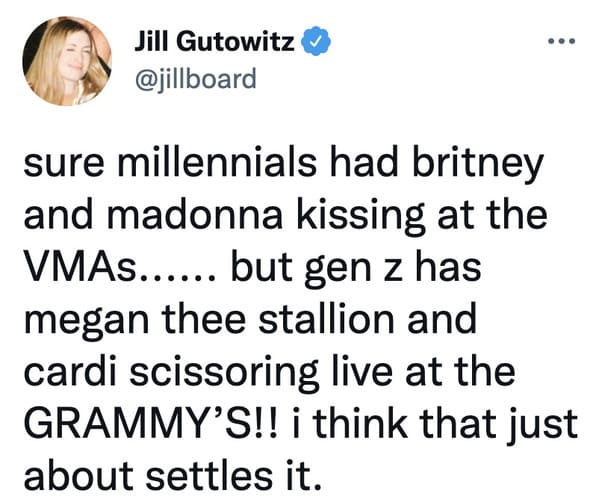Screen dimensions: 599x502
Task: Click the word "live" in the tweet
Action: (362, 371)
